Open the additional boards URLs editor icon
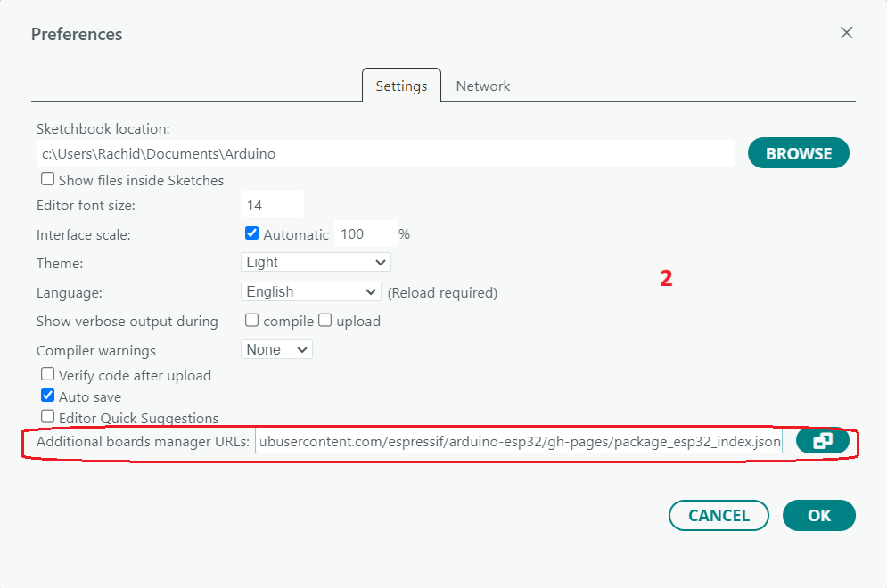This screenshot has height=588, width=887. tap(822, 441)
